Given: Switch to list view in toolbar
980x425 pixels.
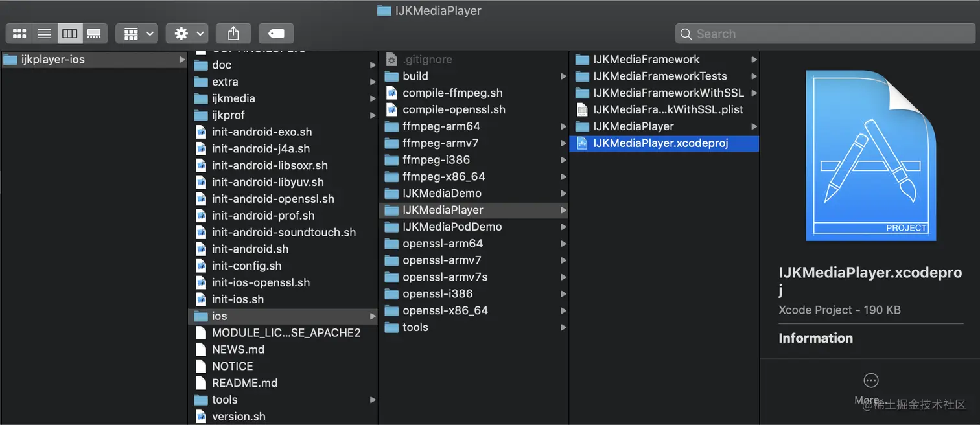Looking at the screenshot, I should (x=45, y=33).
